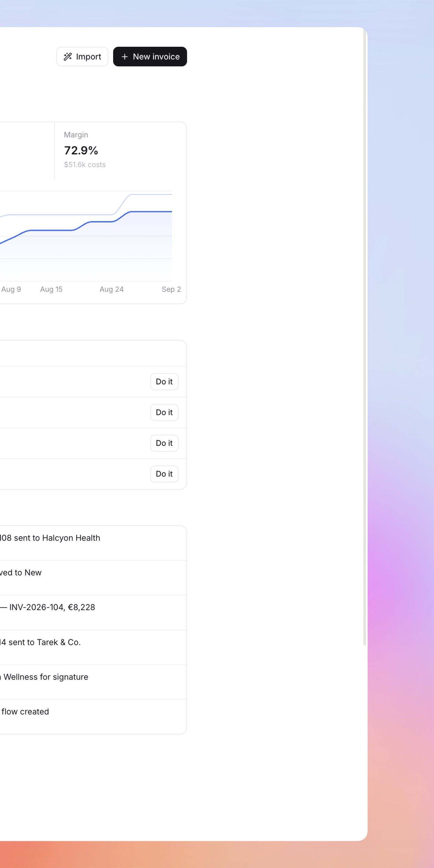Click the Margin label

pyautogui.click(x=76, y=135)
